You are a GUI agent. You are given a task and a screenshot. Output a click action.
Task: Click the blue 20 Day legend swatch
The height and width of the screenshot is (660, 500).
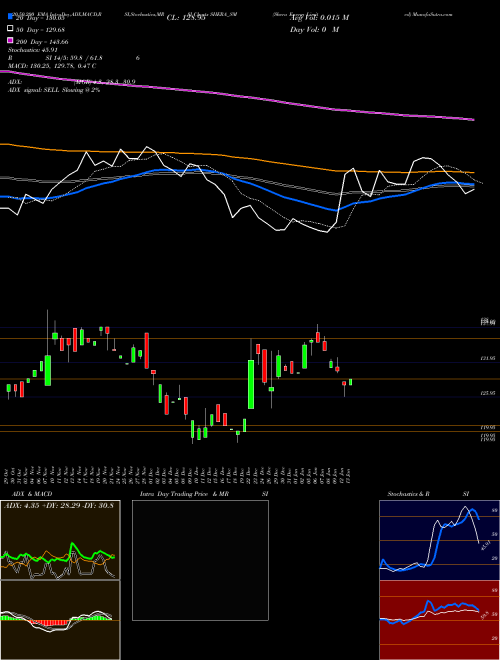click(x=11, y=17)
